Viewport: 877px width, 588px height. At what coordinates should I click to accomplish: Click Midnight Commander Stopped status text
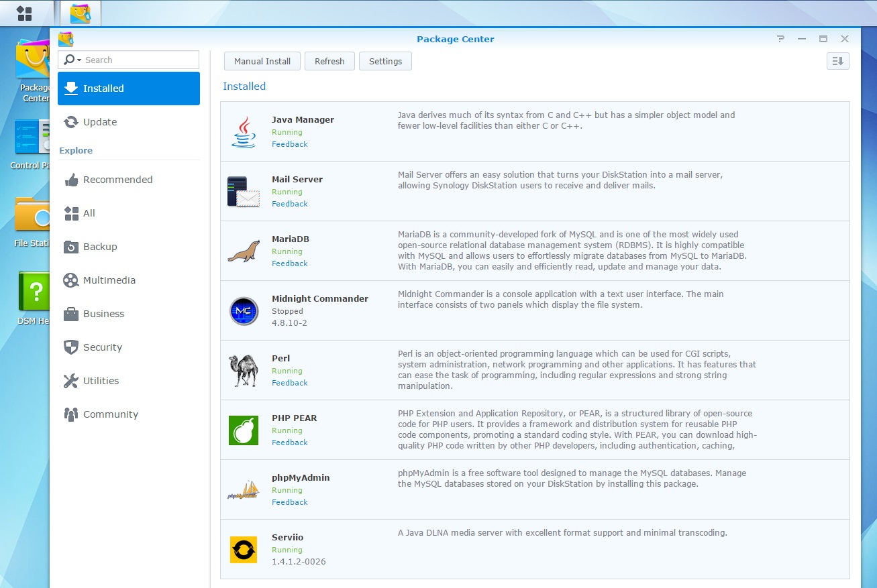coord(287,311)
